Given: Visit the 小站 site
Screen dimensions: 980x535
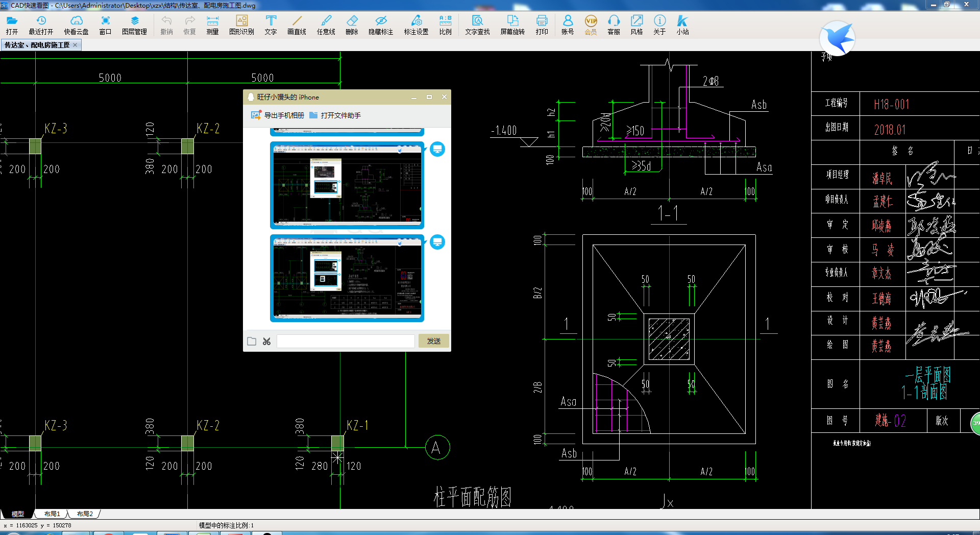Looking at the screenshot, I should (x=682, y=25).
